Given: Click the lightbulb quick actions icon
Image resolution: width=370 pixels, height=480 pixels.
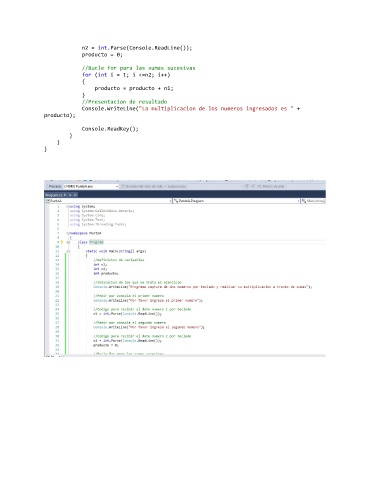Looking at the screenshot, I should click(x=61, y=242).
